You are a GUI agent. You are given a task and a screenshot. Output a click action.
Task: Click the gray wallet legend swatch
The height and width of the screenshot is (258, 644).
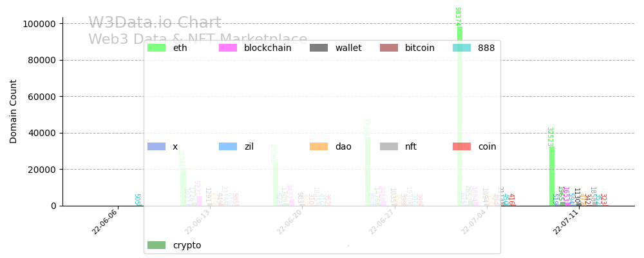(x=319, y=48)
